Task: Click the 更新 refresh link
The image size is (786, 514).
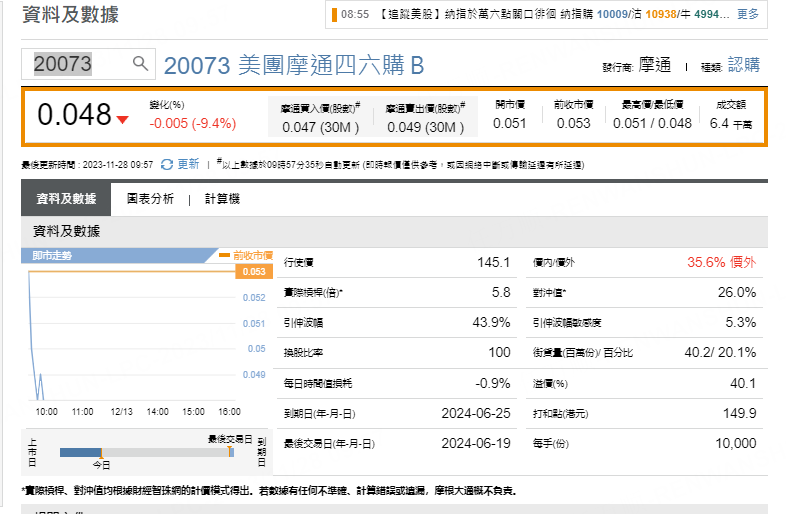Action: coord(188,164)
